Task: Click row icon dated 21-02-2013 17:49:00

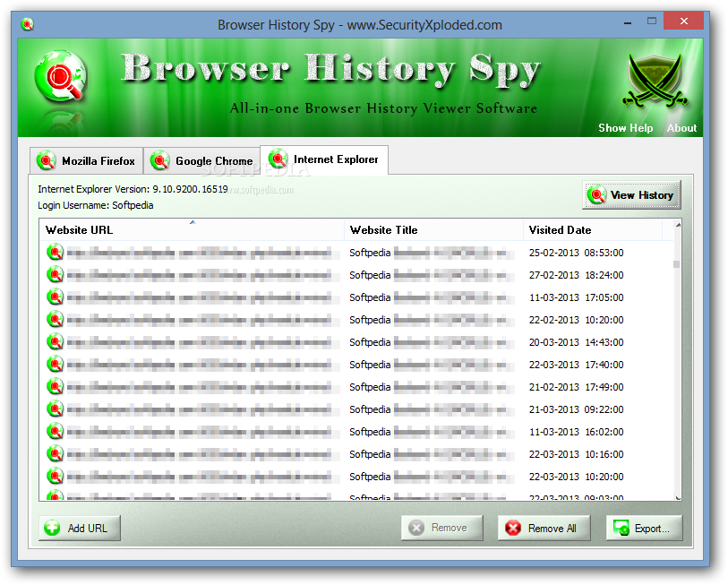Action: (x=56, y=387)
